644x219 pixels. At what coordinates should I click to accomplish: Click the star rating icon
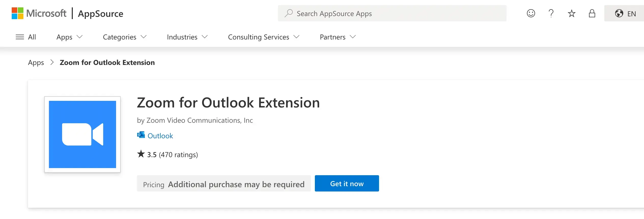click(x=141, y=154)
